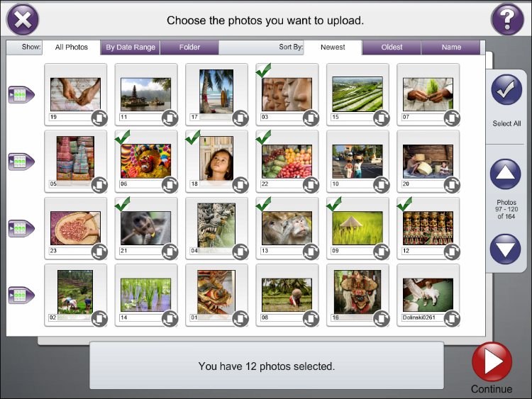Switch to the By Date Range tab
Image resolution: width=532 pixels, height=399 pixels.
tap(131, 47)
